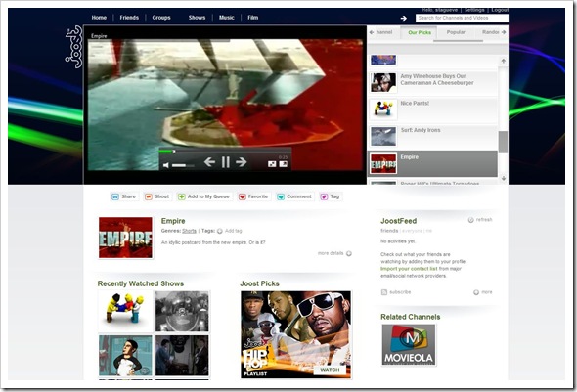Click the Joost logo beside the player
This screenshot has width=577, height=392.
point(73,47)
